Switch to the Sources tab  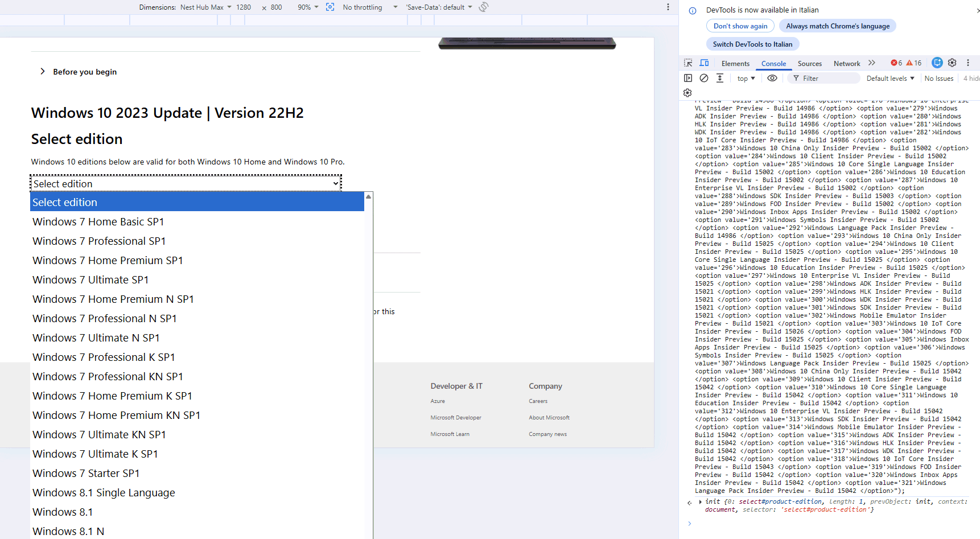[x=809, y=64]
